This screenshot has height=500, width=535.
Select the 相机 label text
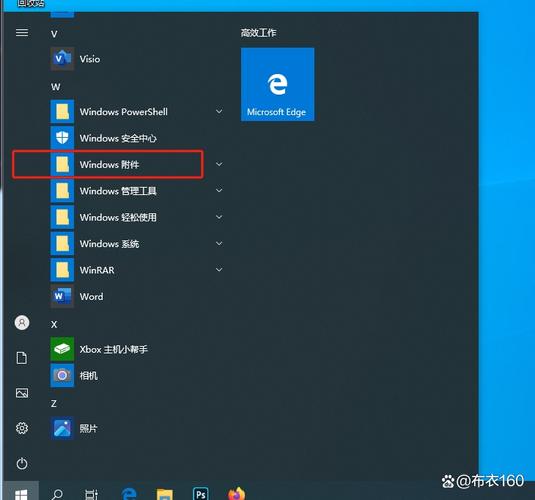(88, 376)
